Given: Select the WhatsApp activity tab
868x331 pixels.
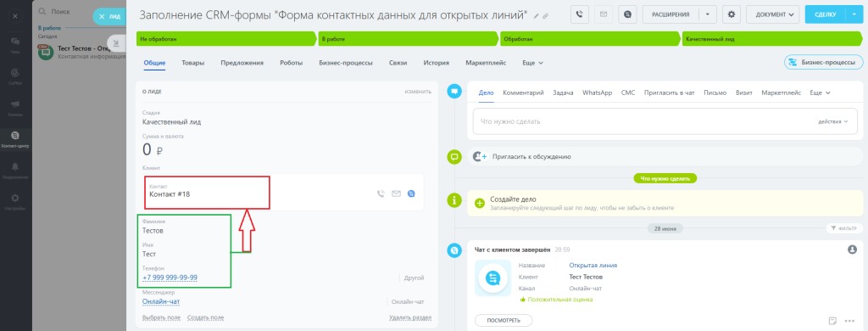Looking at the screenshot, I should pyautogui.click(x=597, y=93).
